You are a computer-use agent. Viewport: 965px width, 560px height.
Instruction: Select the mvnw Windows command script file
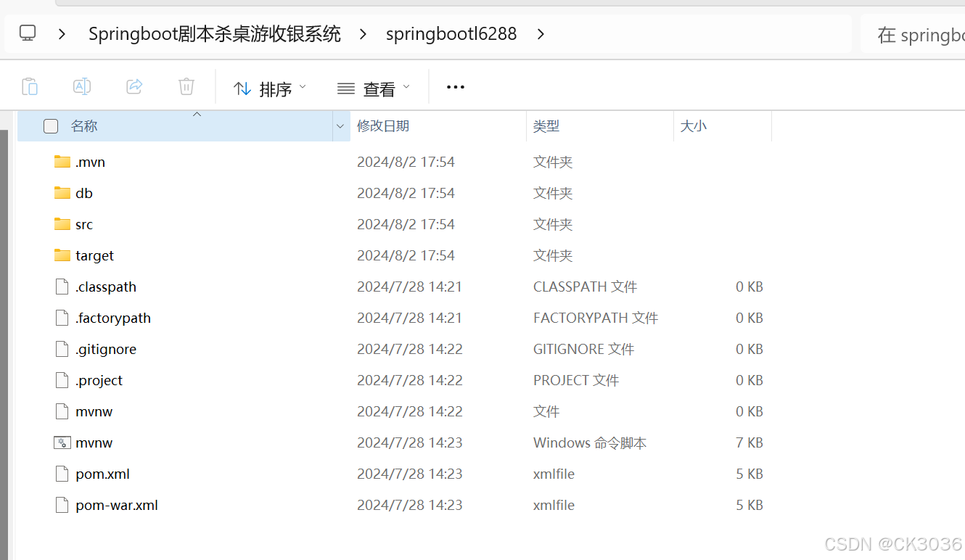pyautogui.click(x=94, y=442)
